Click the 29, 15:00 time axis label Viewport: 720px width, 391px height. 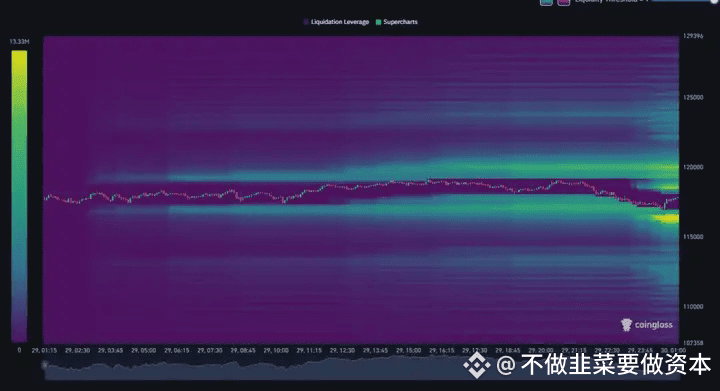point(408,350)
